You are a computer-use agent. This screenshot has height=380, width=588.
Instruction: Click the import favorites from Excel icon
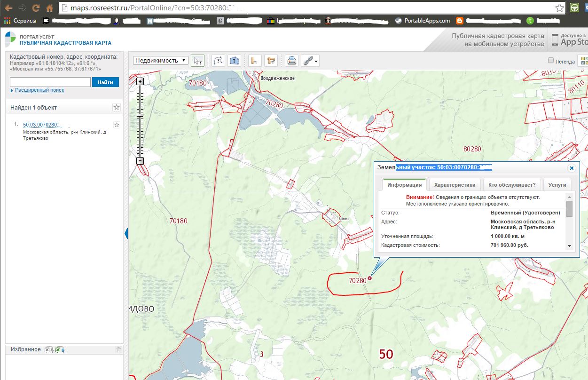click(x=60, y=350)
